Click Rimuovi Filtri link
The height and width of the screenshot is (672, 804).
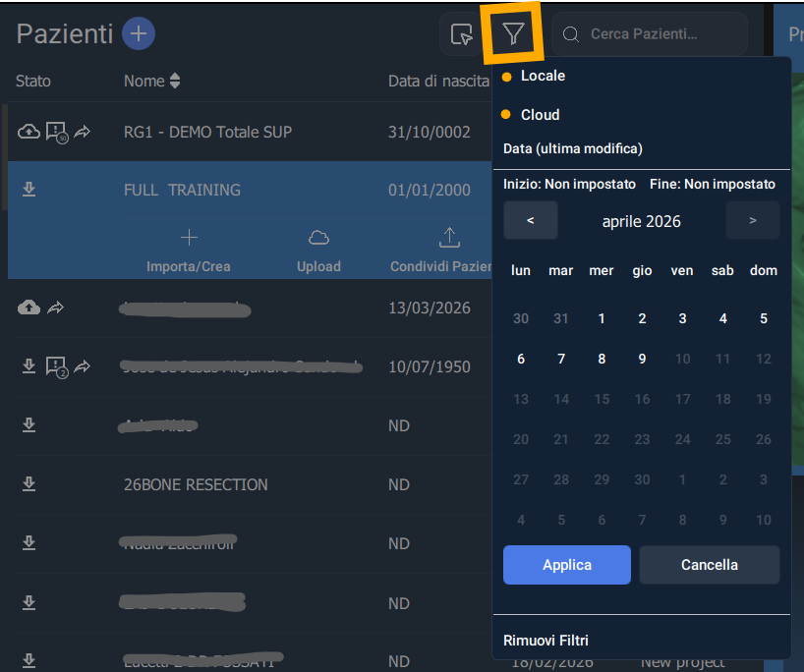point(546,641)
